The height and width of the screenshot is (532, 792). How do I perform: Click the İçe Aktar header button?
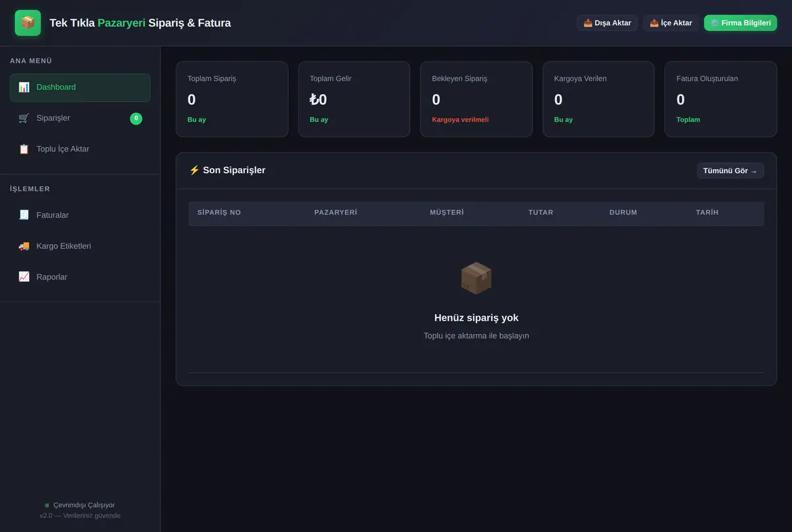tap(671, 23)
